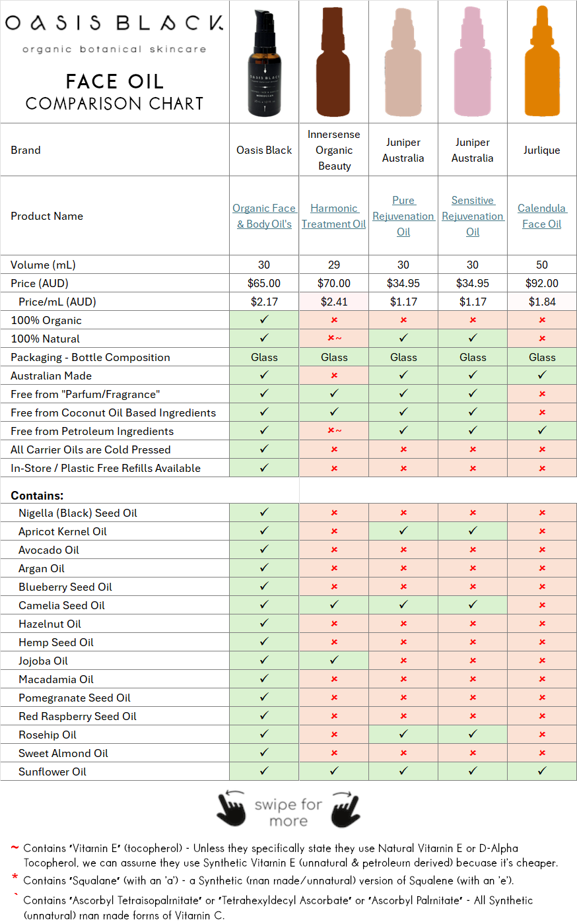Open the Harmonic Treatment Oil link

[x=333, y=216]
